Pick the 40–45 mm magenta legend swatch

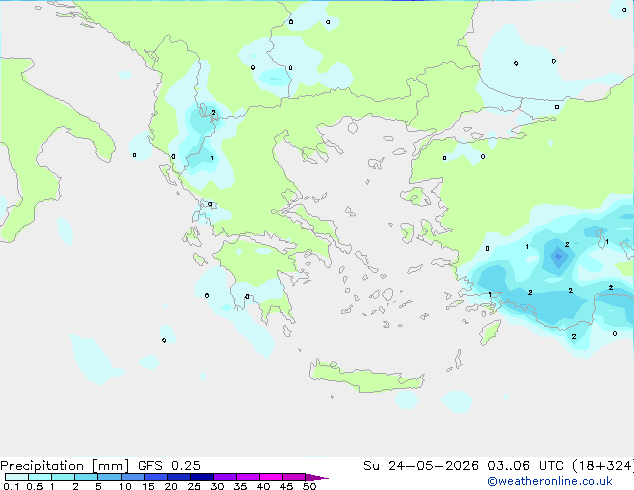(x=271, y=477)
